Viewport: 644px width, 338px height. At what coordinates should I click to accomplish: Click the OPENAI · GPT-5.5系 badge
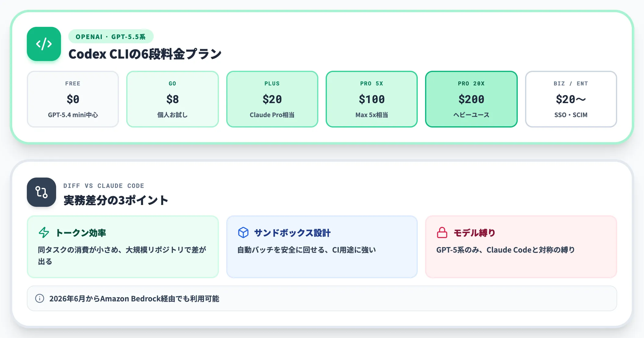pyautogui.click(x=111, y=37)
